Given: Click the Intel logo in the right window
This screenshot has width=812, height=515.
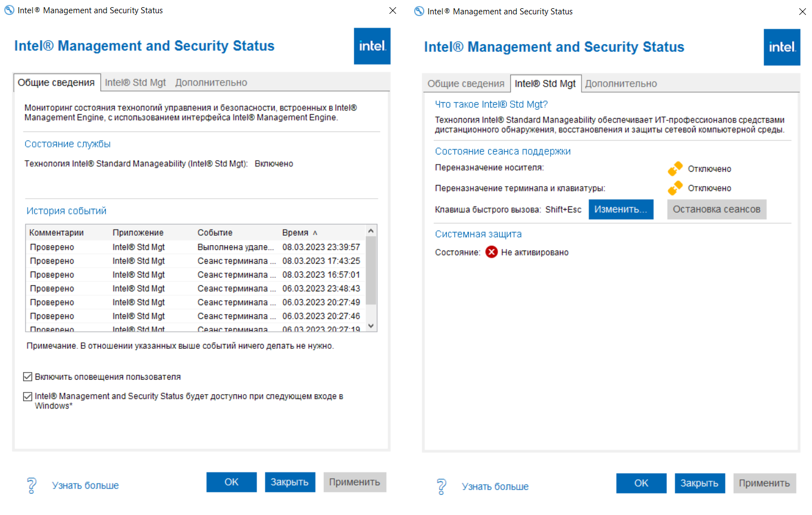Looking at the screenshot, I should click(782, 47).
